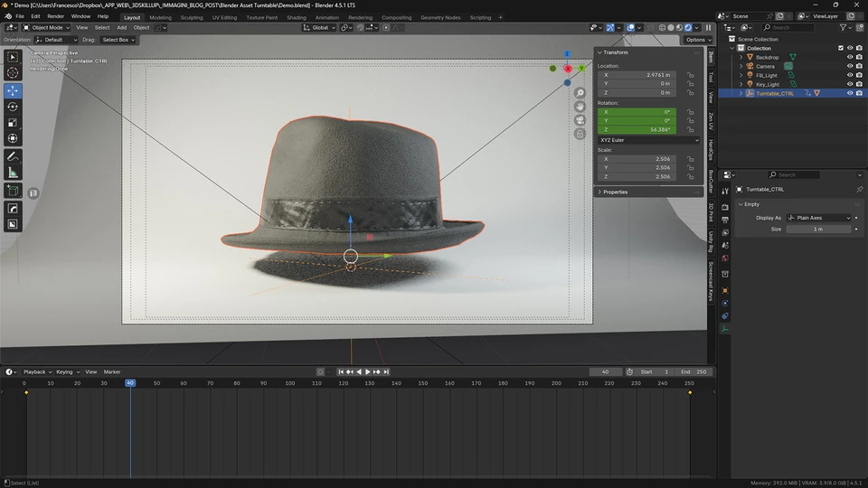
Task: Pause viewport render preview
Action: coord(709,28)
